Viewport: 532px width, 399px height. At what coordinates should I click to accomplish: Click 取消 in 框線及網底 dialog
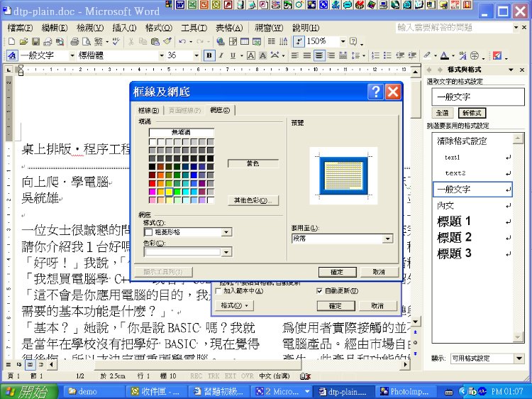379,272
